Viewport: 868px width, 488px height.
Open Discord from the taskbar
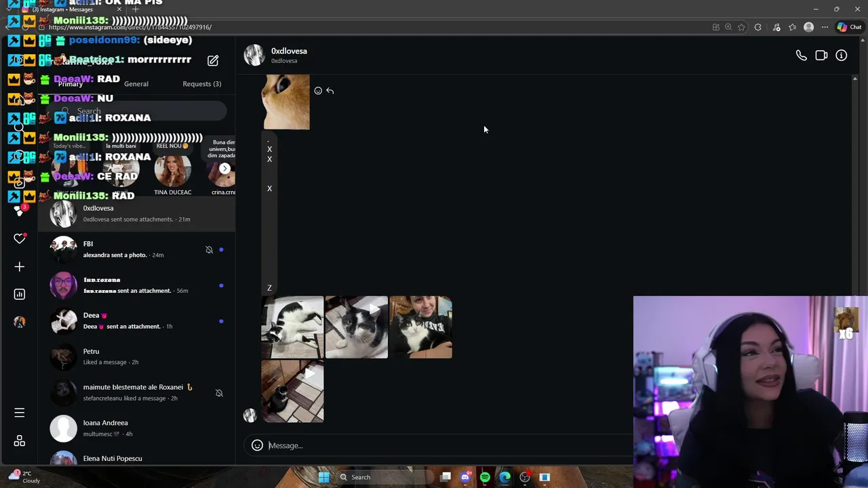(x=465, y=477)
